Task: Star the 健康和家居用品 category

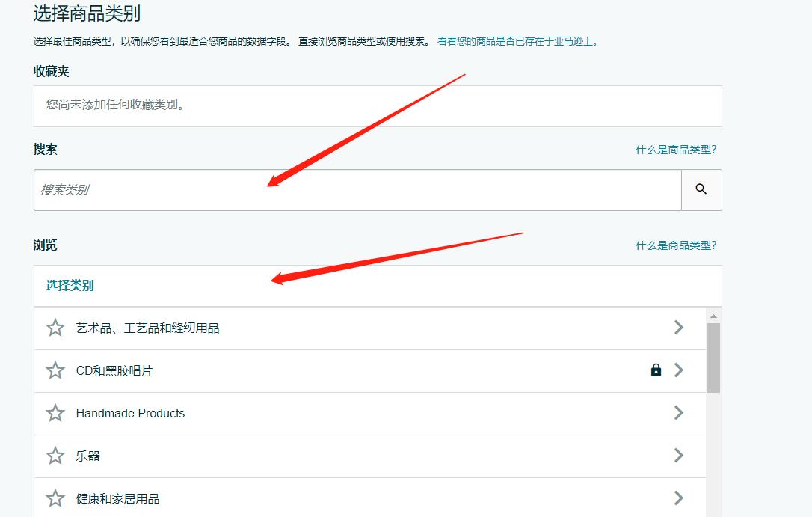Action: point(55,498)
